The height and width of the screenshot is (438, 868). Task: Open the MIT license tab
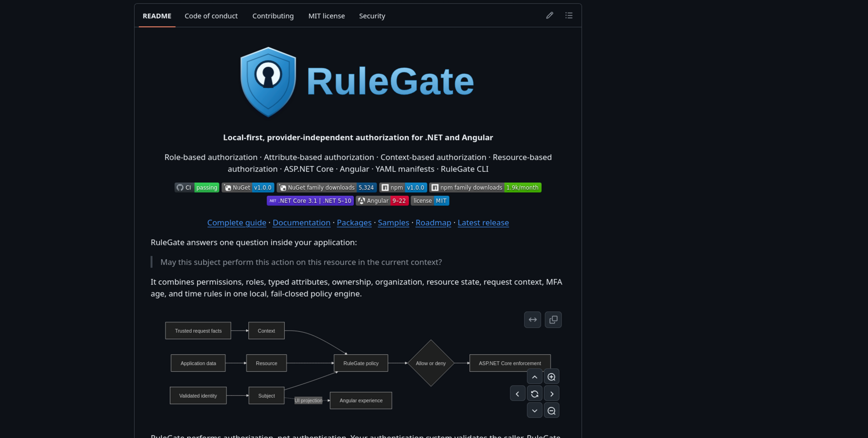click(x=326, y=16)
